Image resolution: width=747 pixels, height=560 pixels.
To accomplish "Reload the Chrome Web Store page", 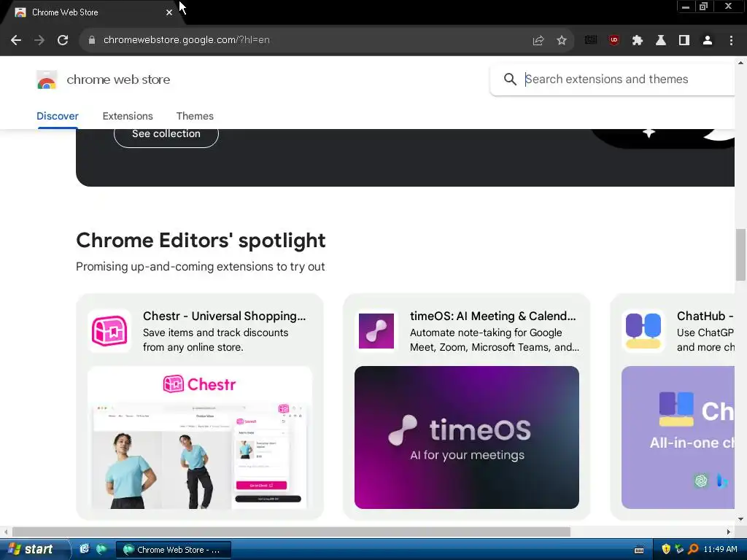I will pyautogui.click(x=63, y=41).
